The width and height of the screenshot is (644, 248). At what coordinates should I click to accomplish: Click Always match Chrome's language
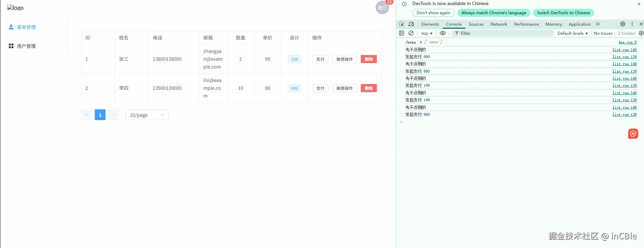point(494,13)
